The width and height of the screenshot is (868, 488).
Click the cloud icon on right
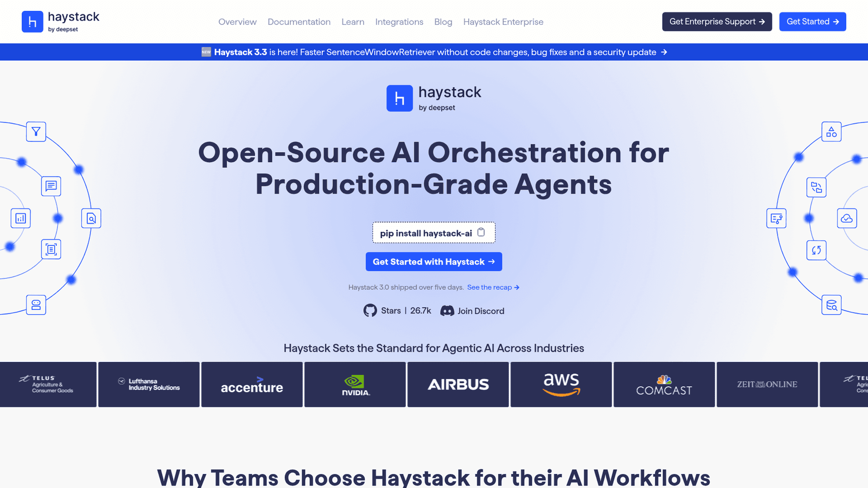tap(847, 218)
